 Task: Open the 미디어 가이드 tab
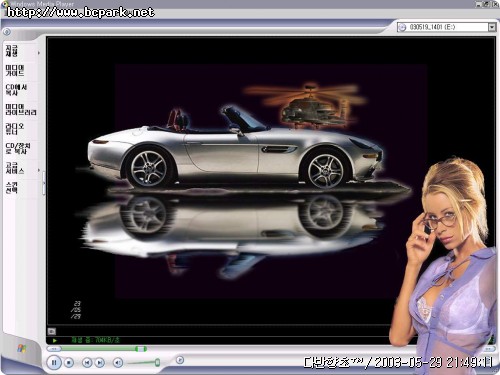tap(15, 71)
